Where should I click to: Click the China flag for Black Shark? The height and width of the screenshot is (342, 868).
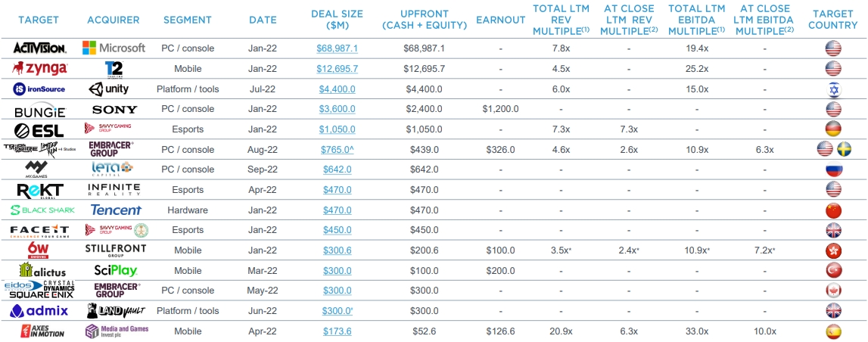[834, 210]
